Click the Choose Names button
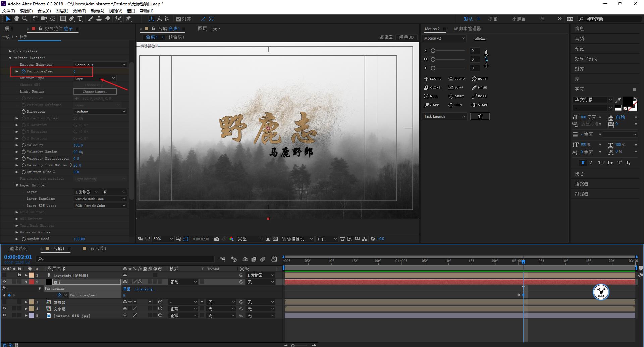The image size is (644, 347). (x=95, y=91)
